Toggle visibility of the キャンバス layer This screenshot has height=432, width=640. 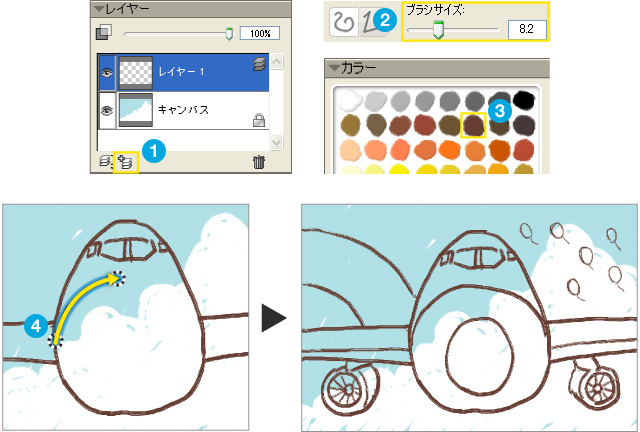pos(107,110)
